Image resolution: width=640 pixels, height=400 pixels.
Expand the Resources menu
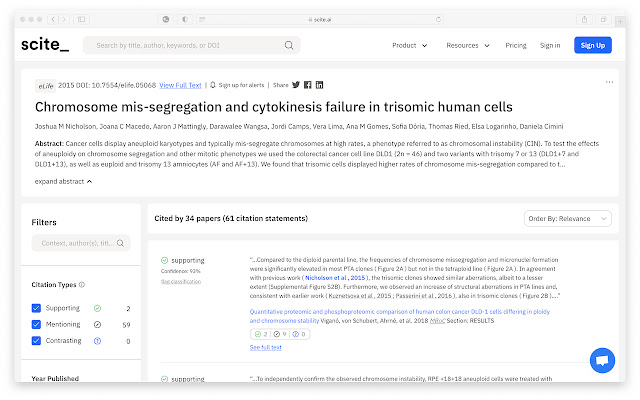click(x=467, y=45)
